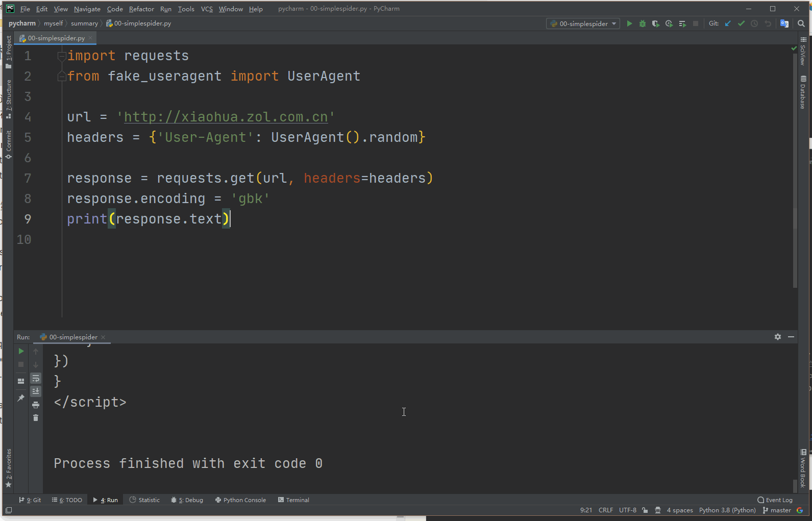
Task: Restore layout icon in the Run panel
Action: 21,381
